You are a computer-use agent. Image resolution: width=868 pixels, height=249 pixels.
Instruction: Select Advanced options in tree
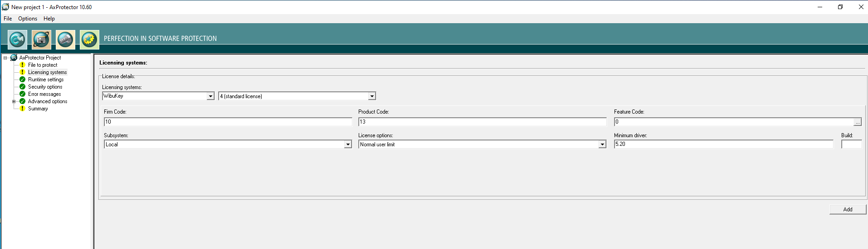tap(48, 101)
